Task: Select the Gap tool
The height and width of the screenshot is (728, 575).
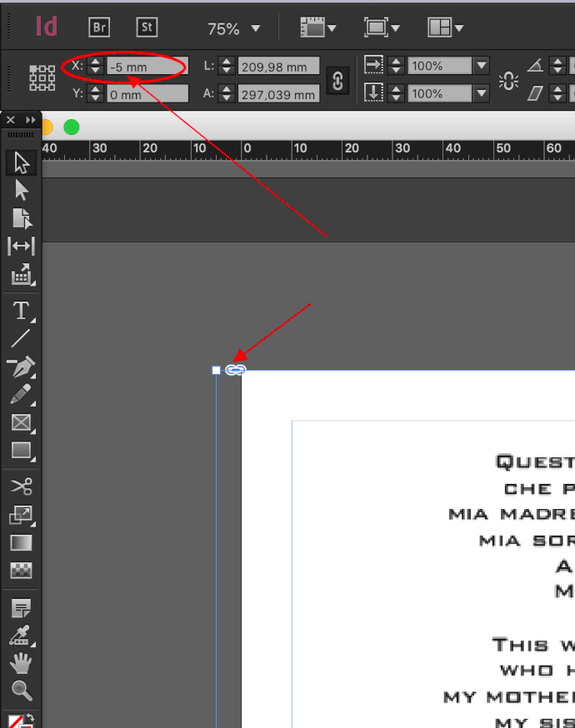Action: coord(22,246)
